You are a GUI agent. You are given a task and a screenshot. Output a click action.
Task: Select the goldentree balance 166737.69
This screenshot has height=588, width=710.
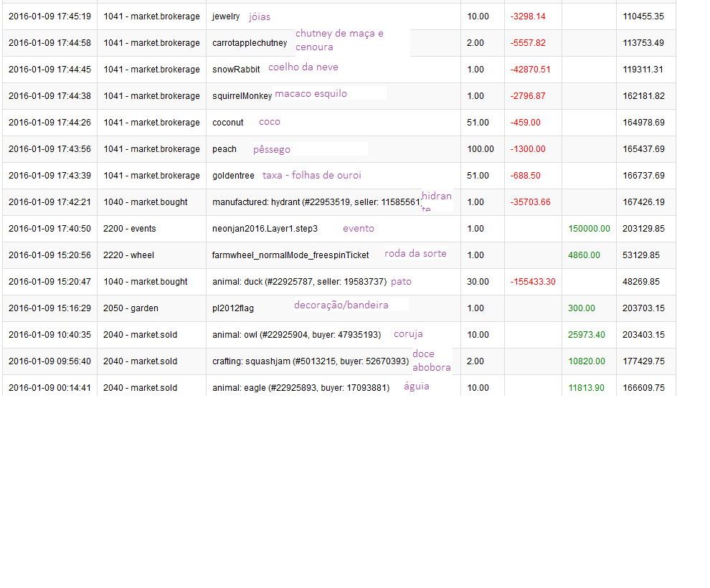click(x=643, y=176)
